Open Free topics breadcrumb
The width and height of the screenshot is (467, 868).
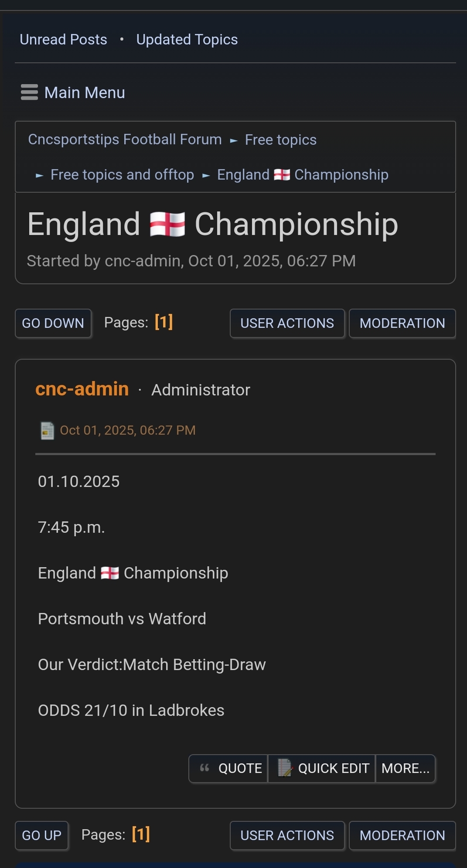[x=280, y=140]
